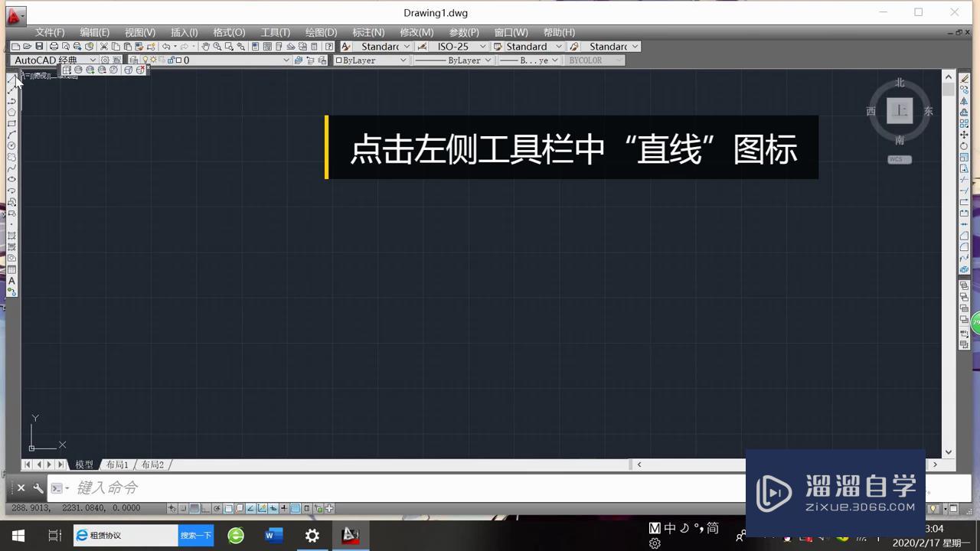Toggle Polar tracking in status bar
The width and height of the screenshot is (980, 551).
click(x=217, y=508)
